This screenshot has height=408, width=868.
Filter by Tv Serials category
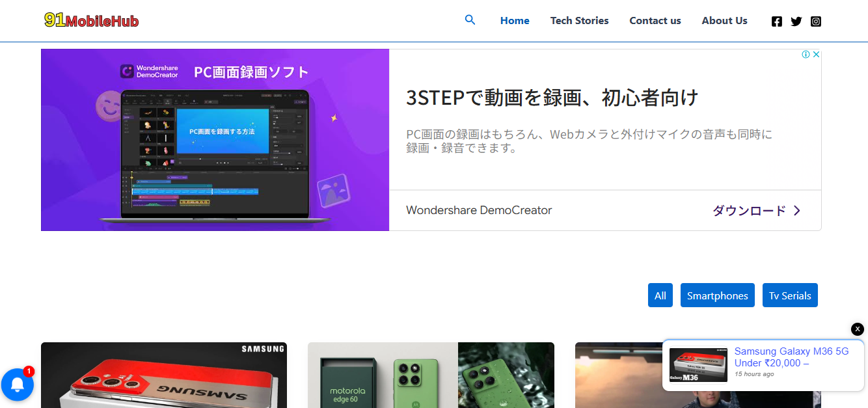(x=790, y=295)
